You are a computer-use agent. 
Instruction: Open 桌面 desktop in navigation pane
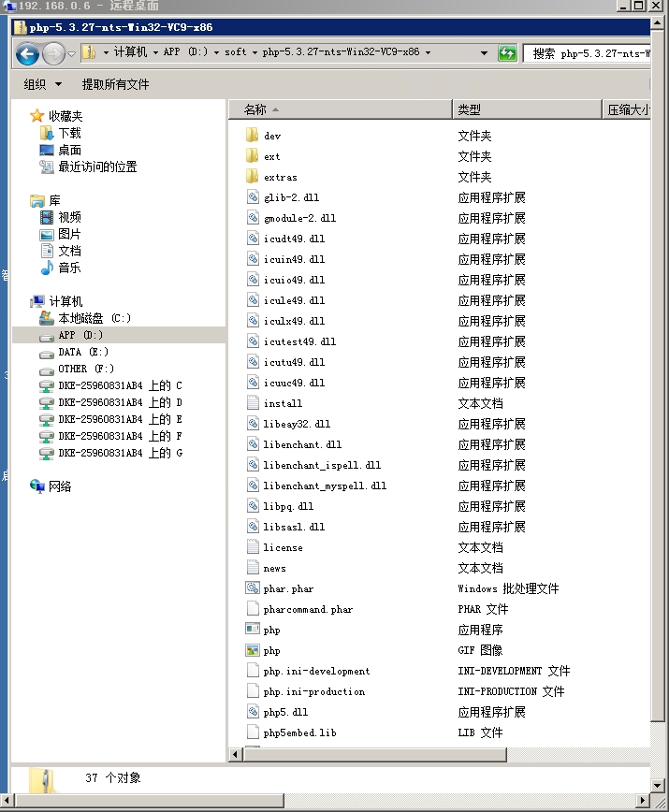pyautogui.click(x=69, y=151)
